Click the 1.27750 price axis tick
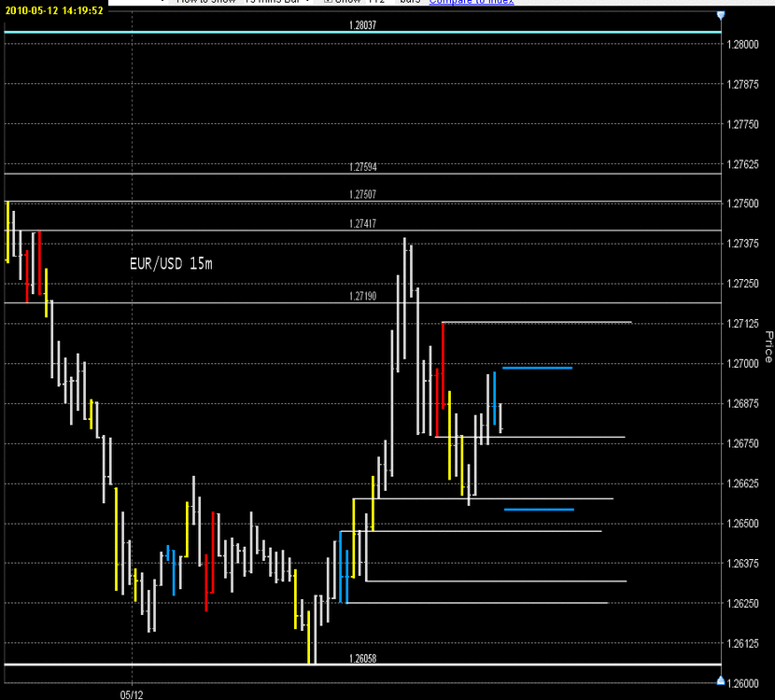This screenshot has height=700, width=775. click(x=742, y=124)
